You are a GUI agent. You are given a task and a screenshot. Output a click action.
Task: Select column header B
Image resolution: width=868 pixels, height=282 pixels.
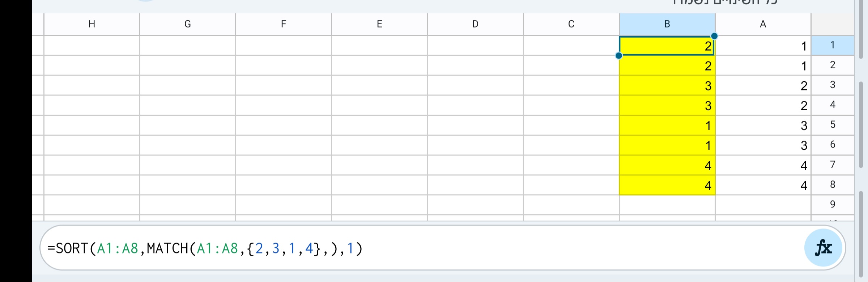667,24
